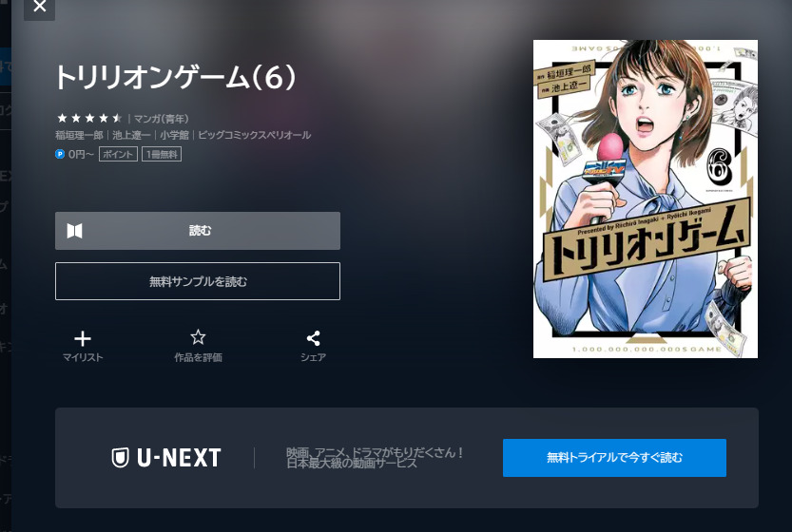Click the 1冊無料 tag badge
792x532 pixels.
162,154
